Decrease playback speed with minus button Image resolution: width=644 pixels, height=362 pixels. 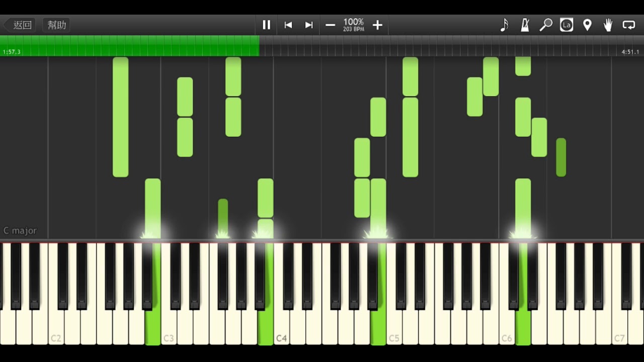click(x=330, y=25)
